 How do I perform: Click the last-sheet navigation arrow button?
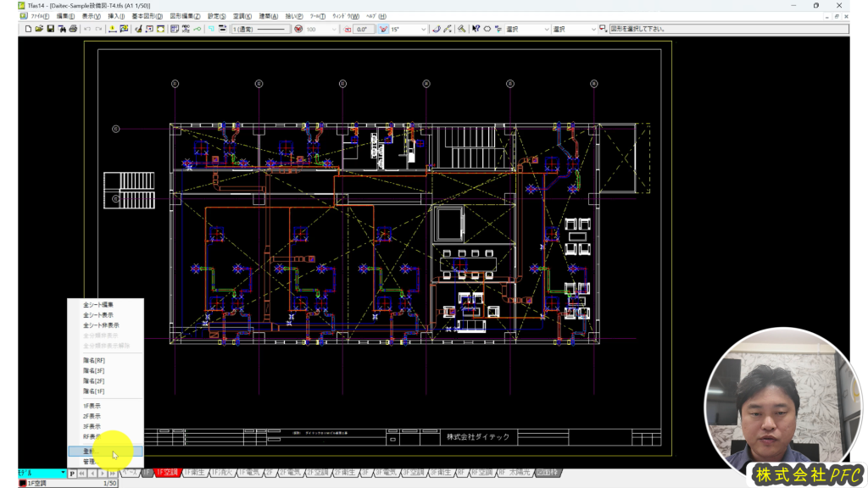pos(114,473)
